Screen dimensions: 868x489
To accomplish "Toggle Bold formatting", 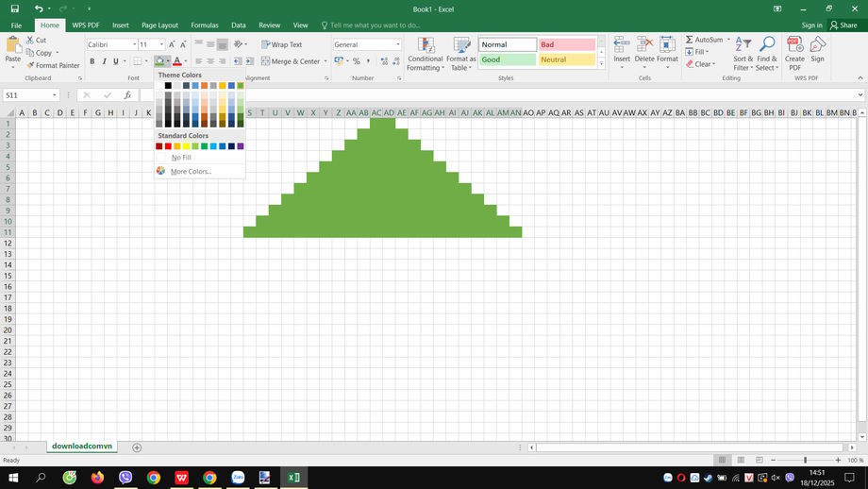I will (92, 61).
